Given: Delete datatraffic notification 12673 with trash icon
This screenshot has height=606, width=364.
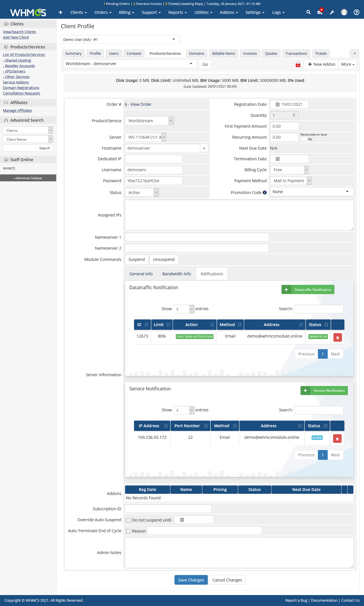Looking at the screenshot, I should [x=337, y=337].
